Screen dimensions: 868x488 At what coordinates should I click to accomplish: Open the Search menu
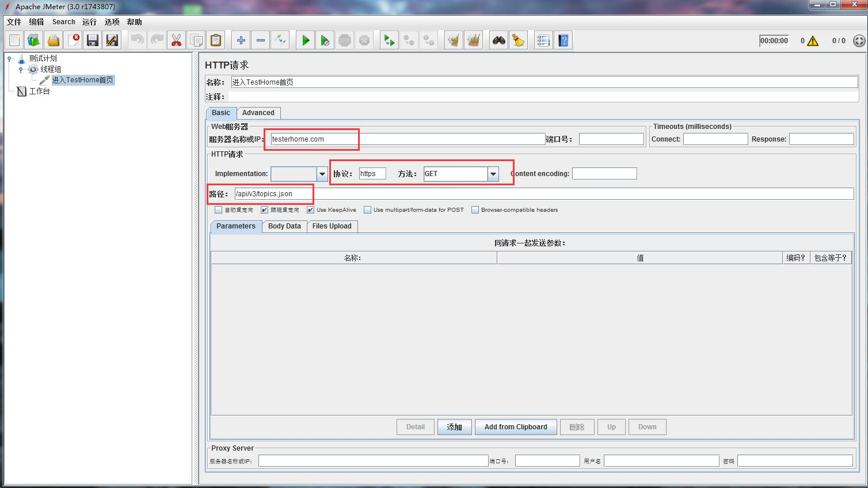(63, 22)
